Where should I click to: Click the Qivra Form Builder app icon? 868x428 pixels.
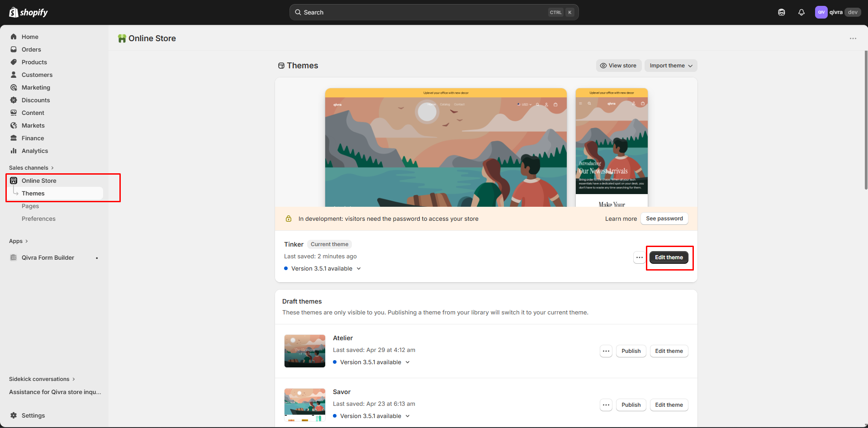click(x=14, y=257)
